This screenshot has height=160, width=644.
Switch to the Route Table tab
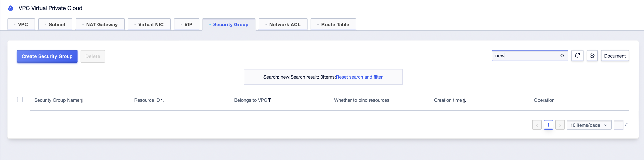(x=333, y=25)
